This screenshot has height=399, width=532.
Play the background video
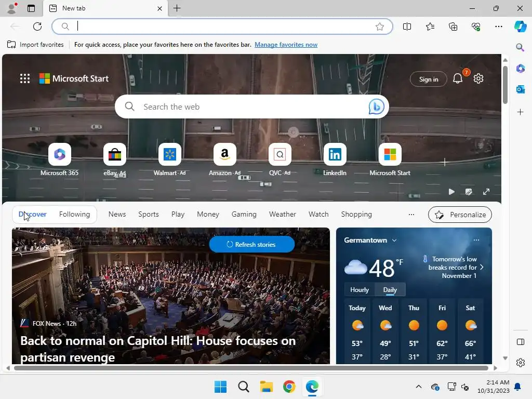(451, 192)
